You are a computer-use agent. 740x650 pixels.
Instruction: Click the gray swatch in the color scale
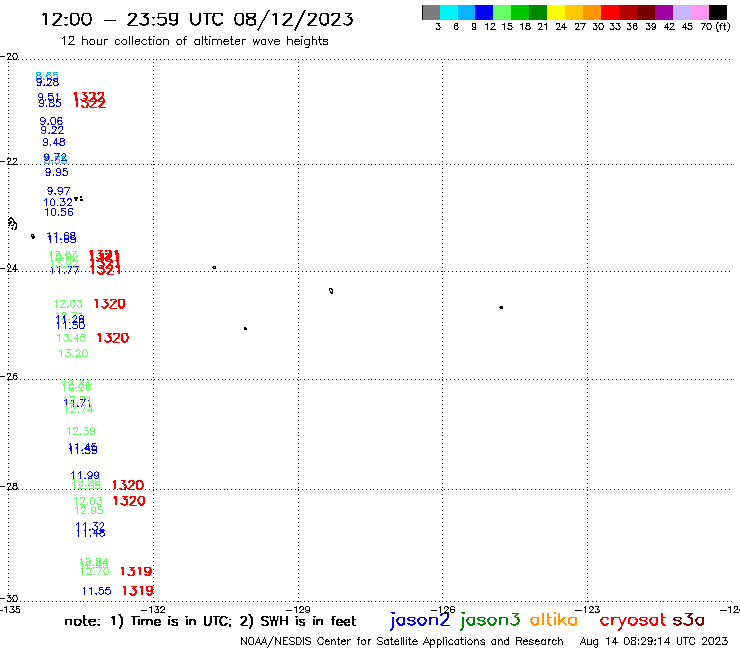pyautogui.click(x=431, y=12)
